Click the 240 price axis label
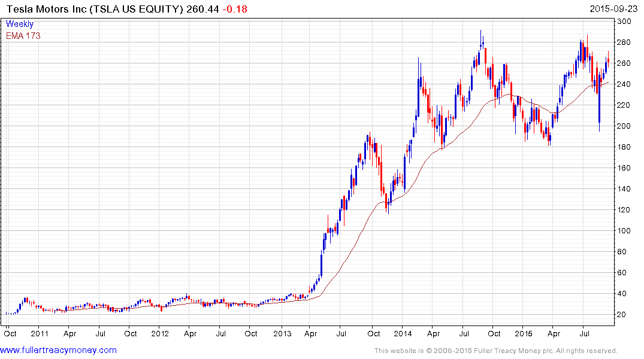This screenshot has width=644, height=359. coord(624,84)
